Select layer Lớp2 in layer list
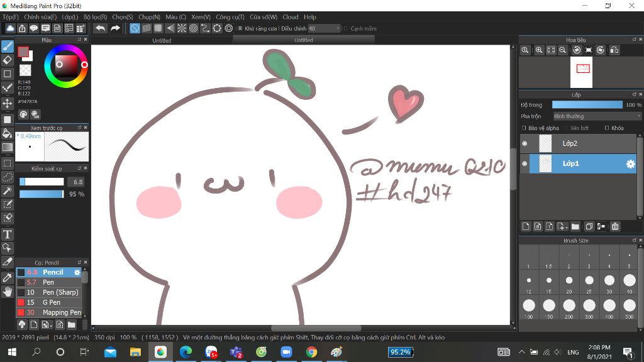Image resolution: width=644 pixels, height=362 pixels. [579, 143]
